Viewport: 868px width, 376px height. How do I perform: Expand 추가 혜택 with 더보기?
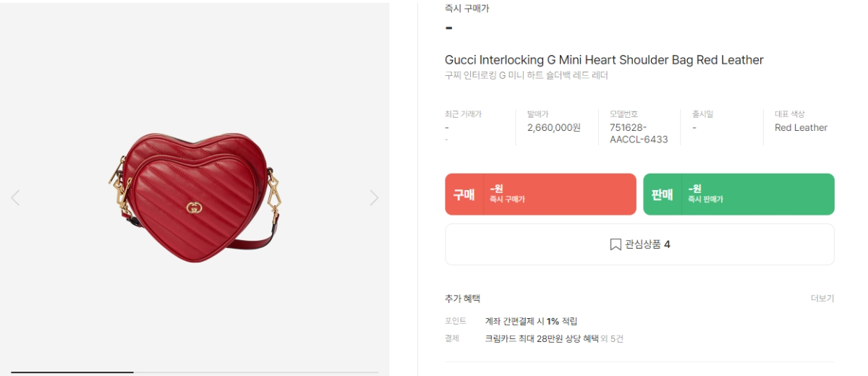[822, 299]
